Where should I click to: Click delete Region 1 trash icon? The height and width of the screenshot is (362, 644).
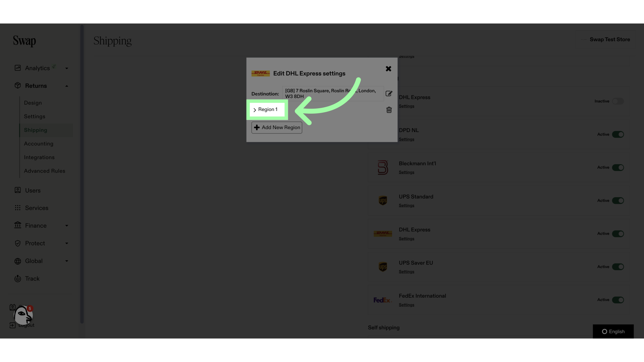tap(389, 109)
